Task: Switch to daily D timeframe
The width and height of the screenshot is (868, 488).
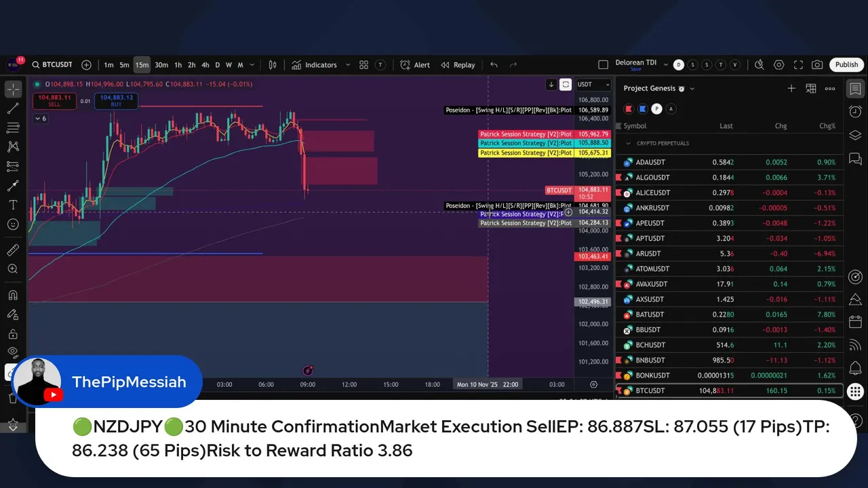Action: coord(217,65)
